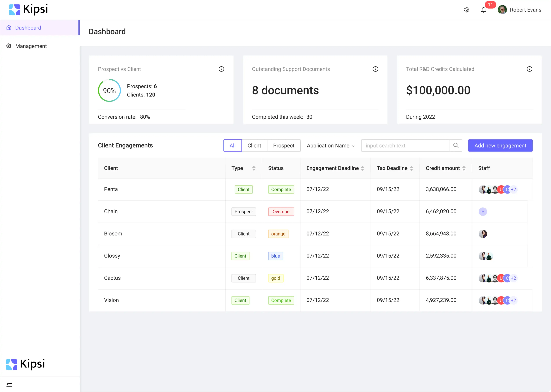
Task: Click Add new engagement button
Action: pos(500,145)
